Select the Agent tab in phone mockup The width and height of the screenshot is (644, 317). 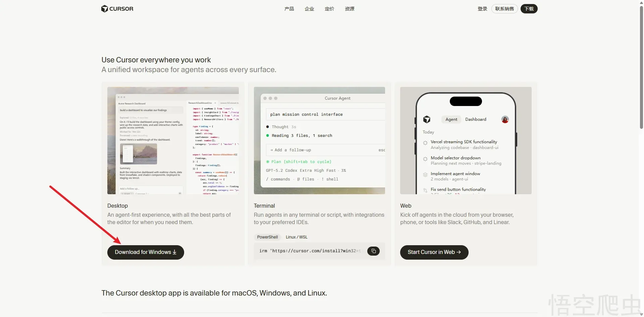(x=451, y=119)
